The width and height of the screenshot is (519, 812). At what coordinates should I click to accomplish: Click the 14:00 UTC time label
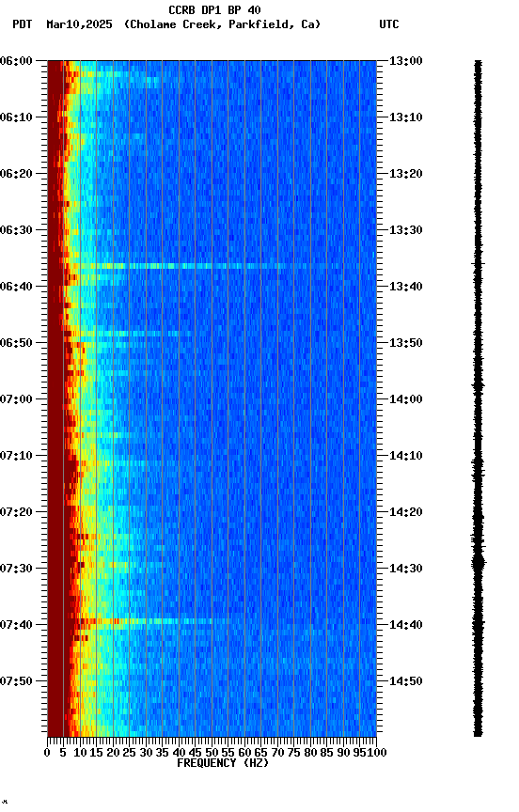tap(406, 399)
